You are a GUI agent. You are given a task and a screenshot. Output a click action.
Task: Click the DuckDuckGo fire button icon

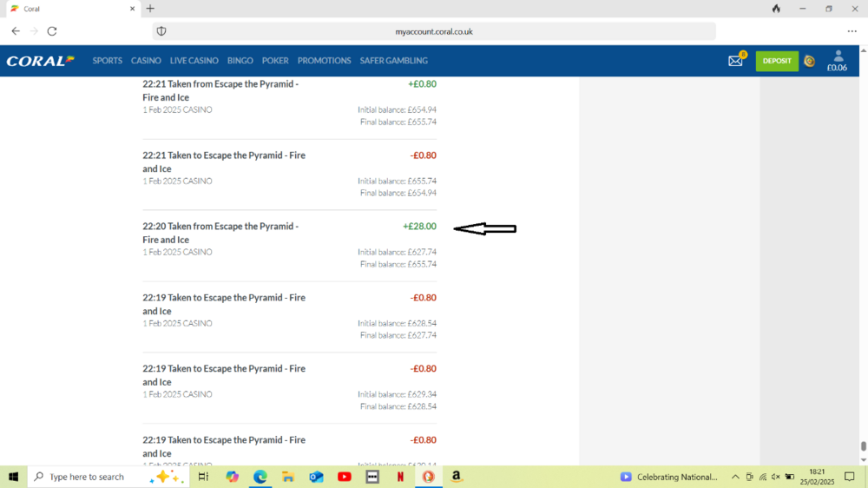[776, 9]
